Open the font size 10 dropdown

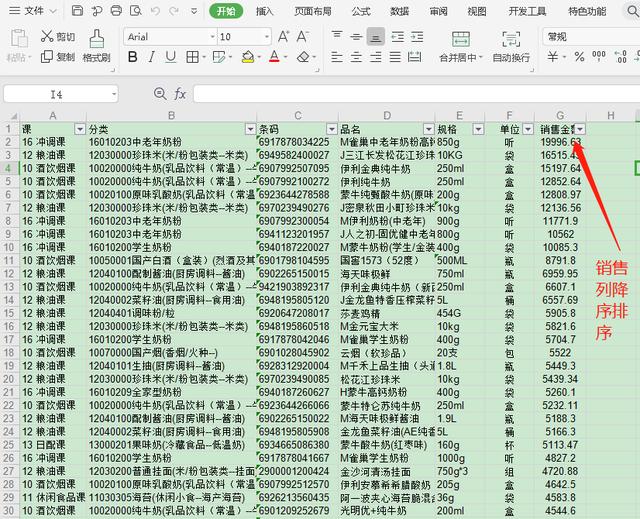coord(267,37)
